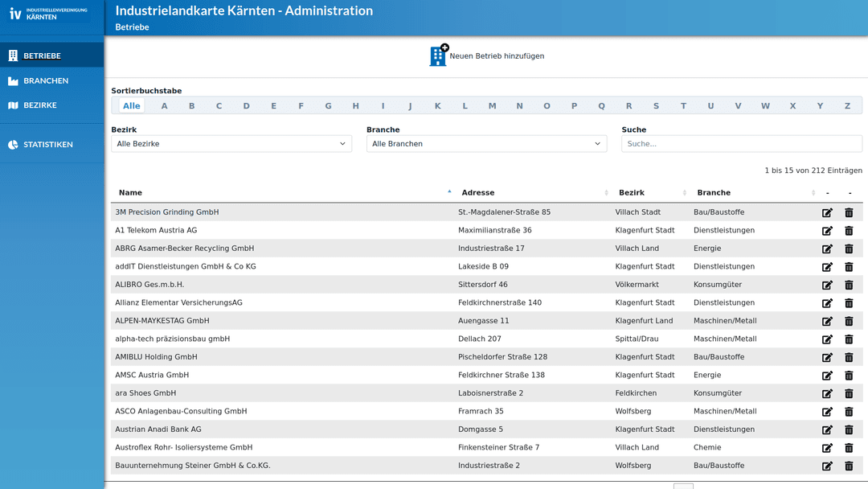Viewport: 868px width, 489px height.
Task: Edit ASCO Anlagenbau-Consulting GmbH
Action: coord(827,412)
